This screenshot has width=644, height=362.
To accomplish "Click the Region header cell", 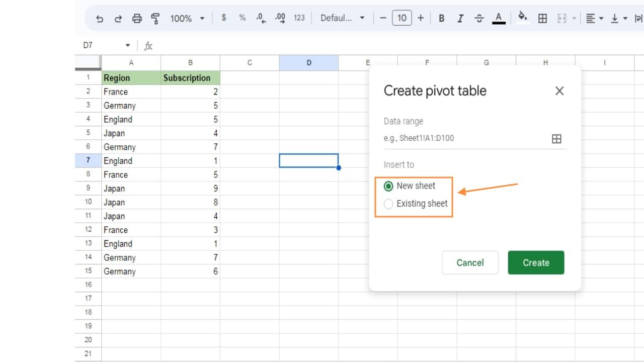I will tap(131, 77).
